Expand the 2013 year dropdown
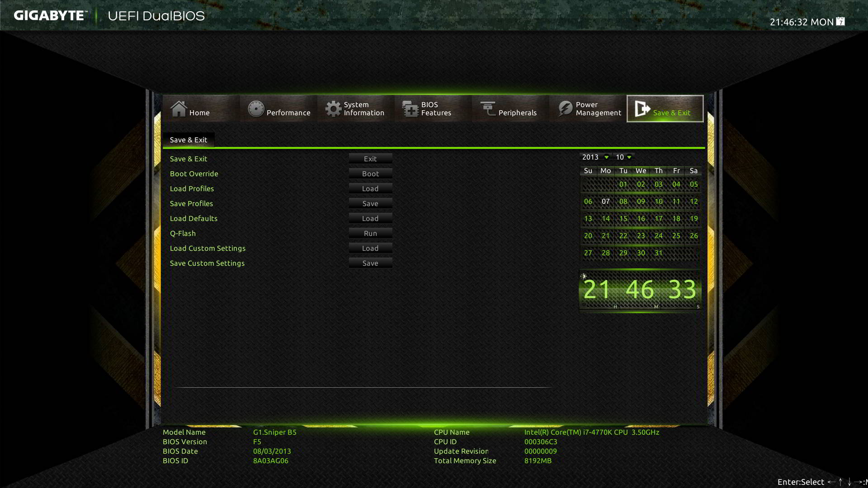Image resolution: width=868 pixels, height=488 pixels. [606, 157]
